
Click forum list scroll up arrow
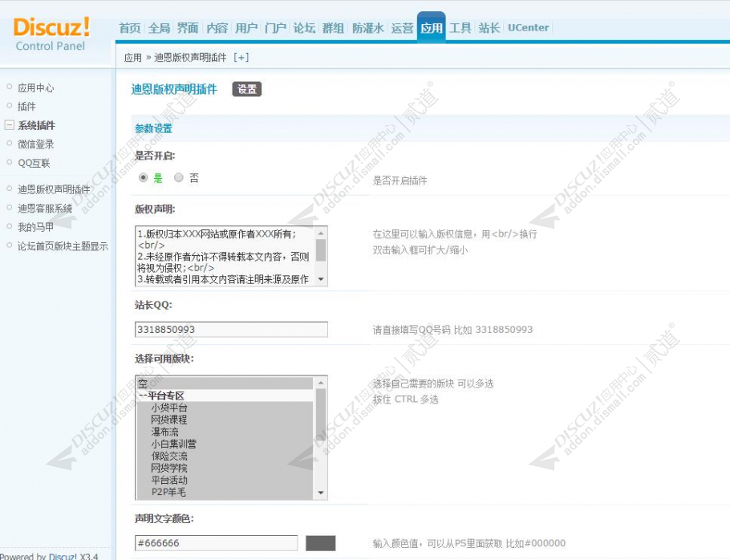tap(321, 383)
